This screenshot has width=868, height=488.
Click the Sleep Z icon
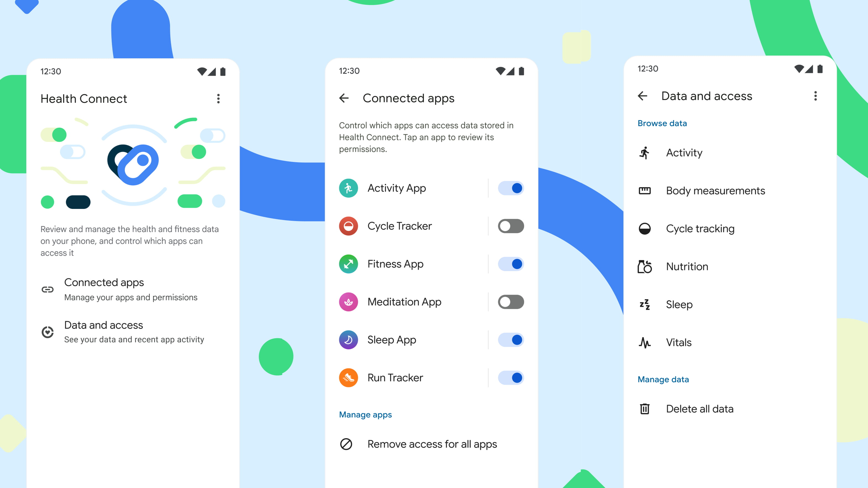coord(646,304)
